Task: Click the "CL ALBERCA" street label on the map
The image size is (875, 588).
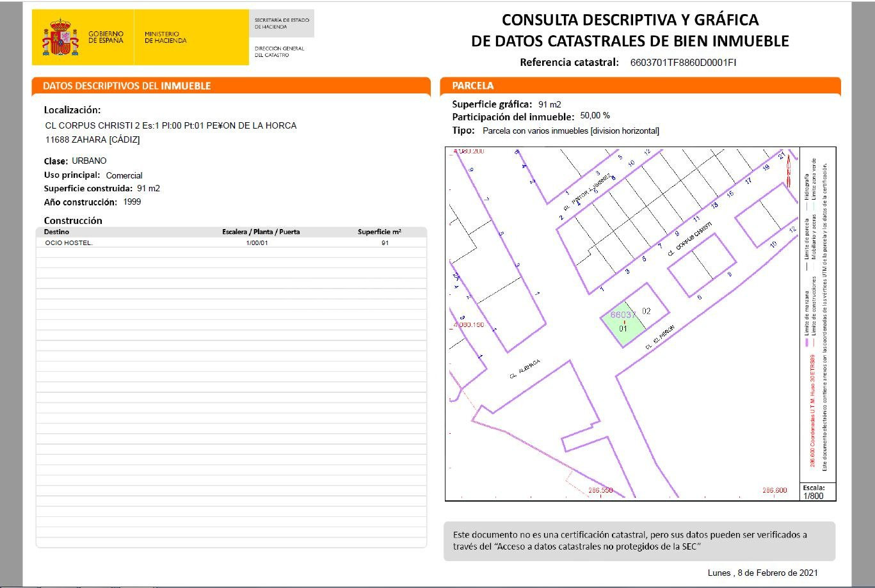Action: coord(525,369)
